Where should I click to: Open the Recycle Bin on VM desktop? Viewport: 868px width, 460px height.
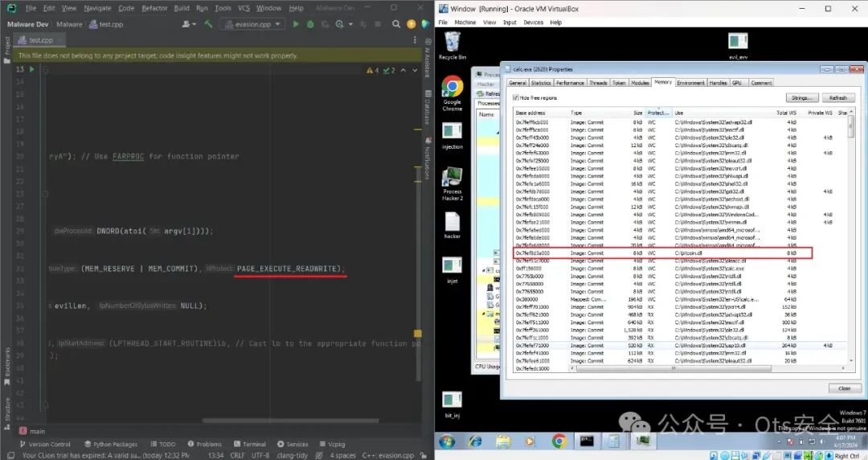(x=452, y=46)
